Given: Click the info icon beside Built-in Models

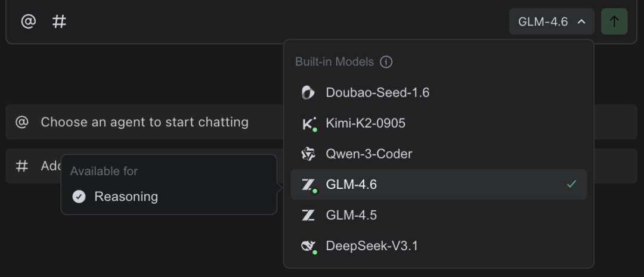Looking at the screenshot, I should [x=386, y=61].
